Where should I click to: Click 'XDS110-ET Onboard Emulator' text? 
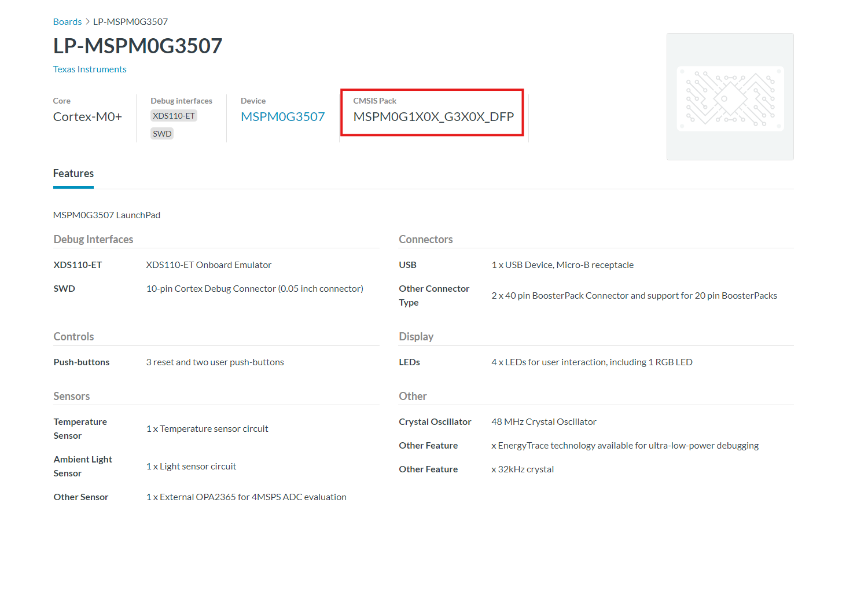209,265
